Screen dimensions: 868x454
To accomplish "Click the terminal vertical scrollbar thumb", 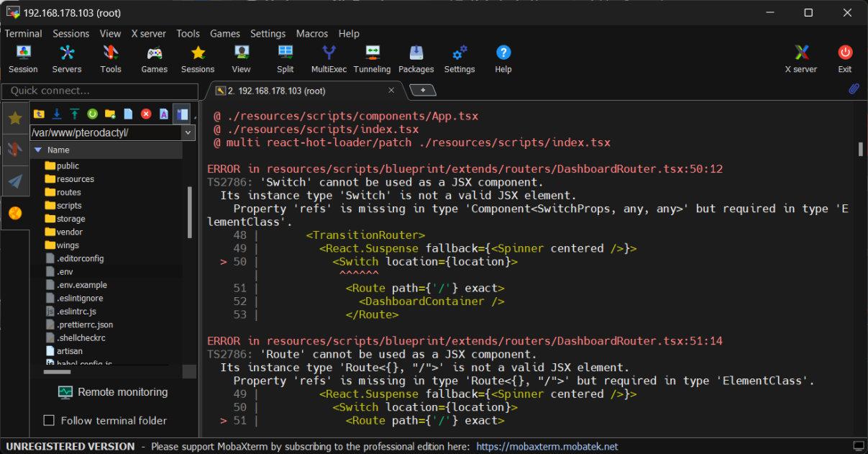I will [x=860, y=149].
